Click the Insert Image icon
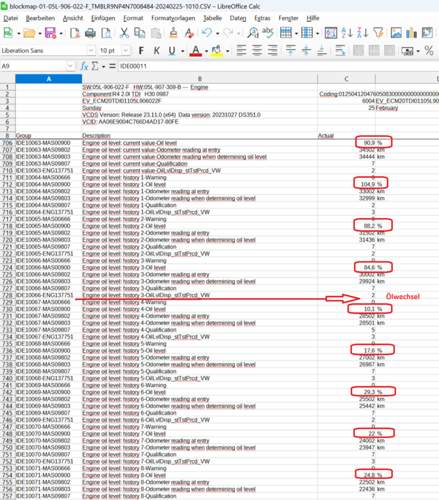The height and width of the screenshot is (500, 439). 396,33
